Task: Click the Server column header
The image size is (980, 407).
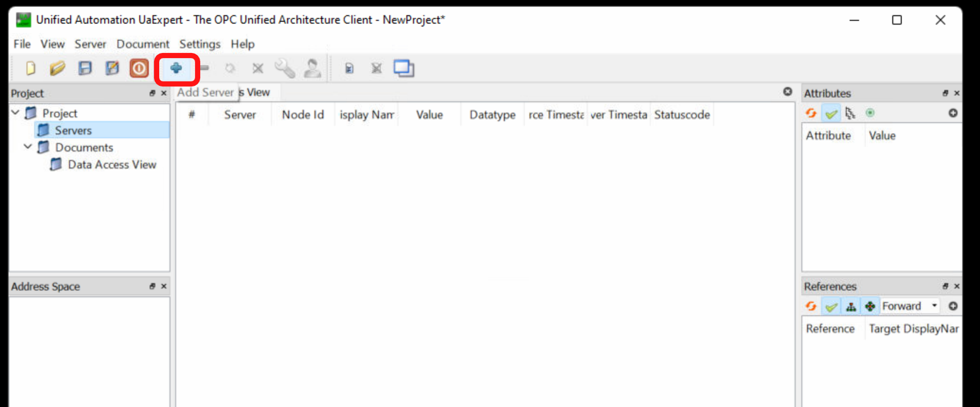Action: pyautogui.click(x=240, y=115)
